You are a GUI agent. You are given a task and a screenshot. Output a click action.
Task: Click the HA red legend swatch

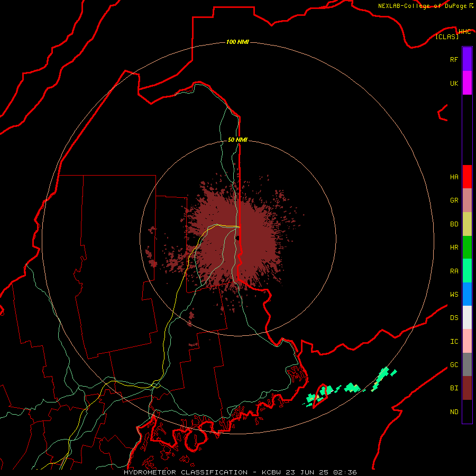pyautogui.click(x=467, y=177)
